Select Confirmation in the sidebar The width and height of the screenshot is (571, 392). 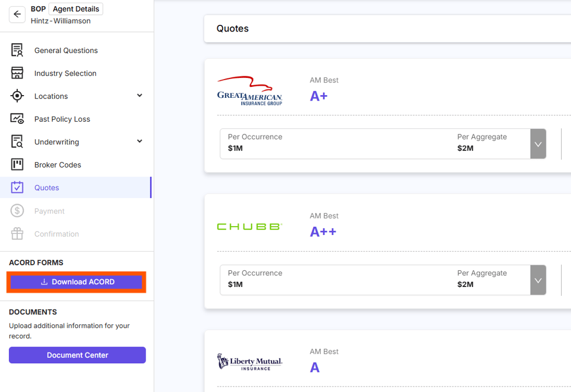[x=56, y=234]
